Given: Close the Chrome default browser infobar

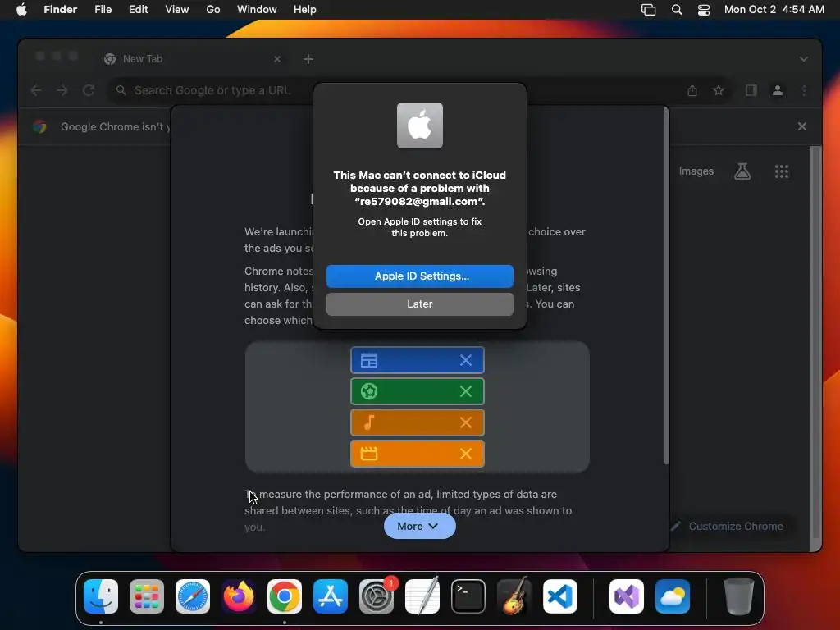Looking at the screenshot, I should (x=802, y=126).
